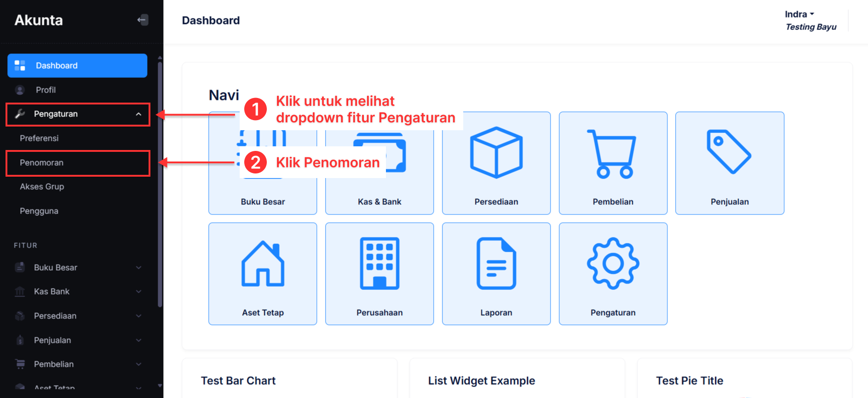Open the Laporan document tile

click(496, 274)
